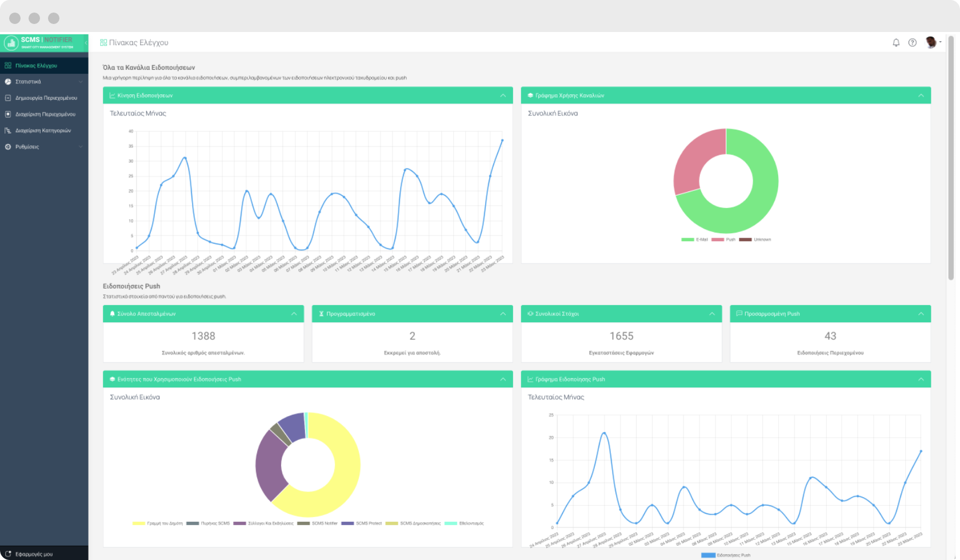The height and width of the screenshot is (560, 960).
Task: Click the SCMS Notifier logo
Action: click(40, 43)
